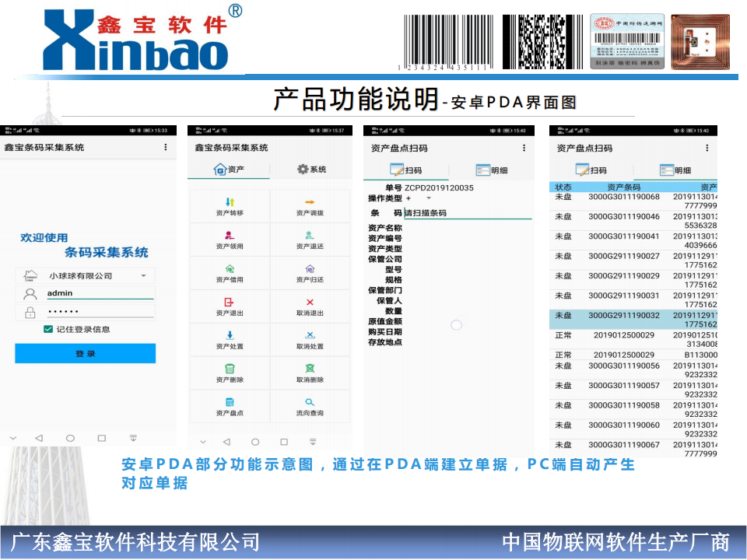The image size is (747, 560).
Task: Click the 请扫描条码 barcode field
Action: pos(468,213)
